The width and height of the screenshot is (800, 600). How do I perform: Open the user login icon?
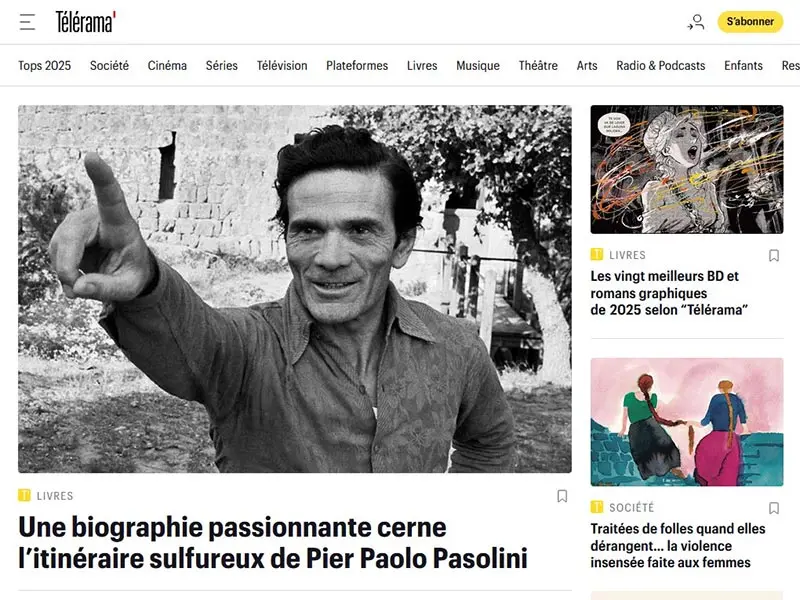(695, 22)
